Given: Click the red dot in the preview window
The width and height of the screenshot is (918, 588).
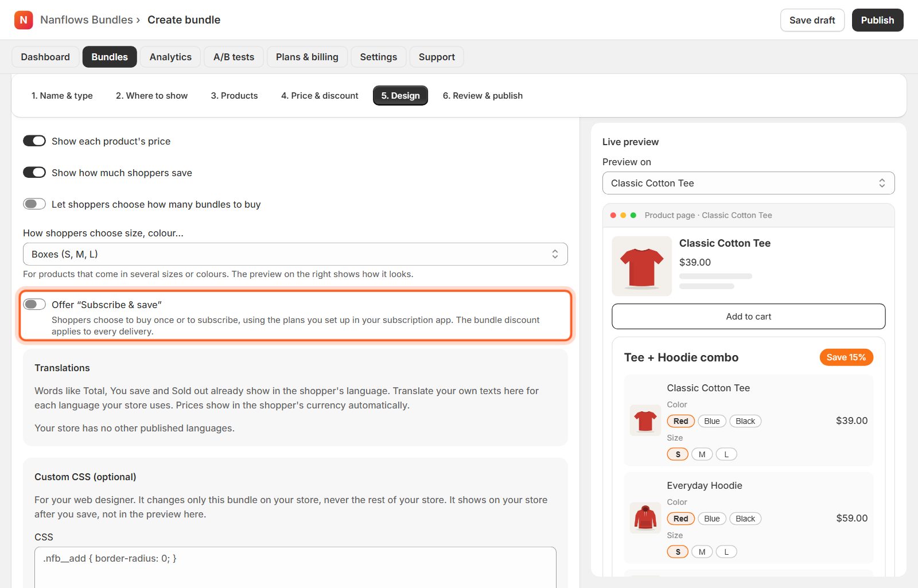Looking at the screenshot, I should [613, 215].
